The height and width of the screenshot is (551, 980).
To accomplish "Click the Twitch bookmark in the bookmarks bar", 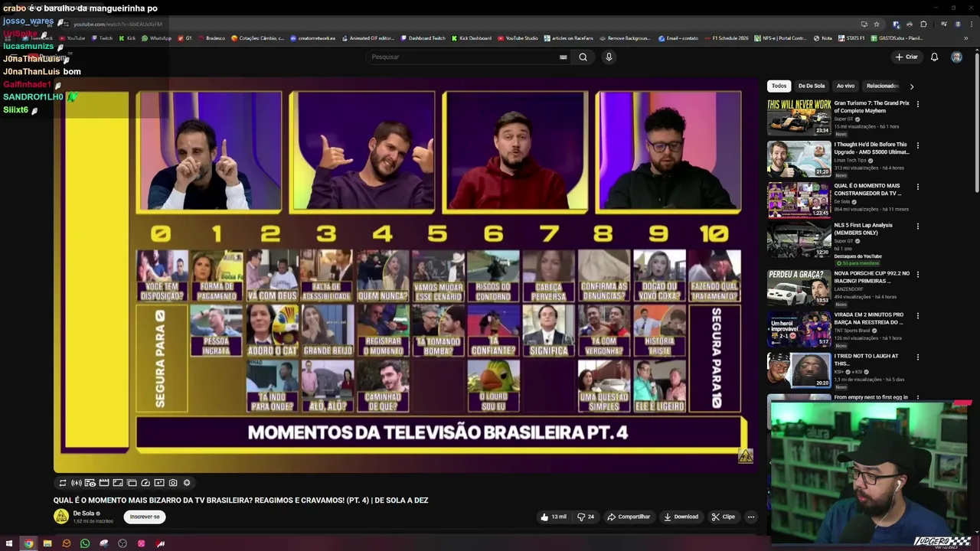I will (x=102, y=38).
